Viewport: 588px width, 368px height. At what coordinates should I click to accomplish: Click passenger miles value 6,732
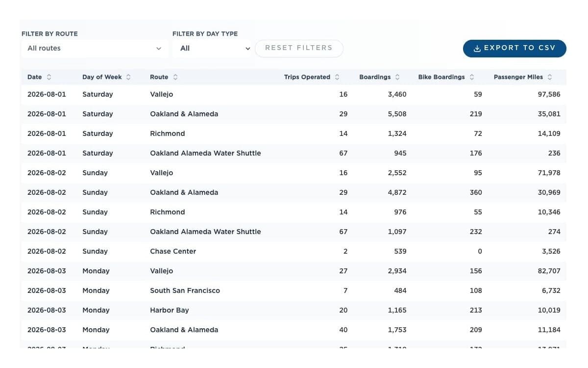[x=551, y=290]
